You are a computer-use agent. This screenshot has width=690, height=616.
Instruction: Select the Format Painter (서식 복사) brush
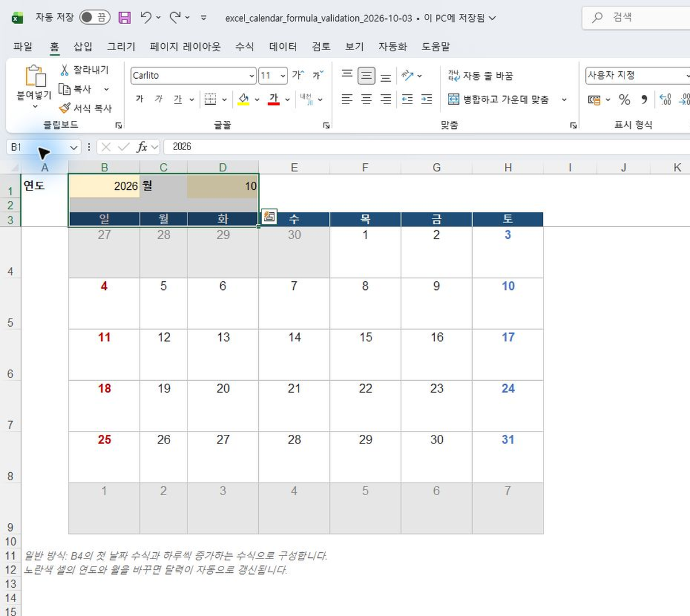64,108
